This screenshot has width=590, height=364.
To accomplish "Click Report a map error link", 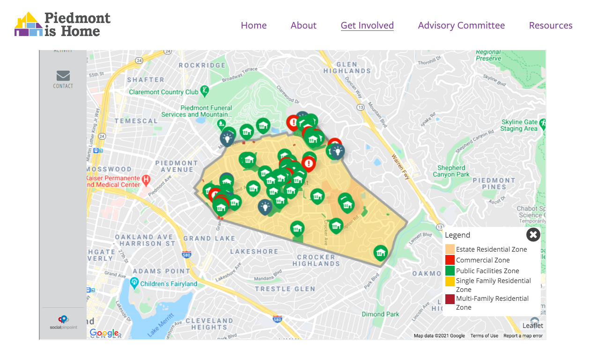I will click(x=523, y=335).
